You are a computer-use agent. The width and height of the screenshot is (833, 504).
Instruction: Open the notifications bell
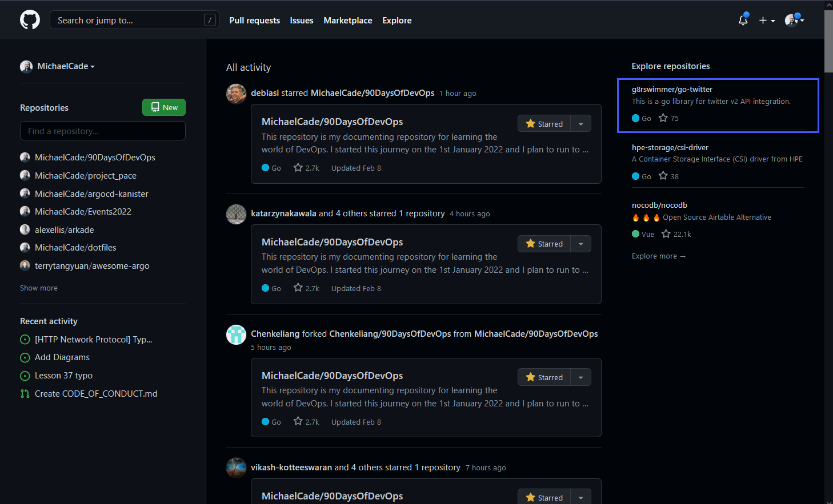coord(743,19)
